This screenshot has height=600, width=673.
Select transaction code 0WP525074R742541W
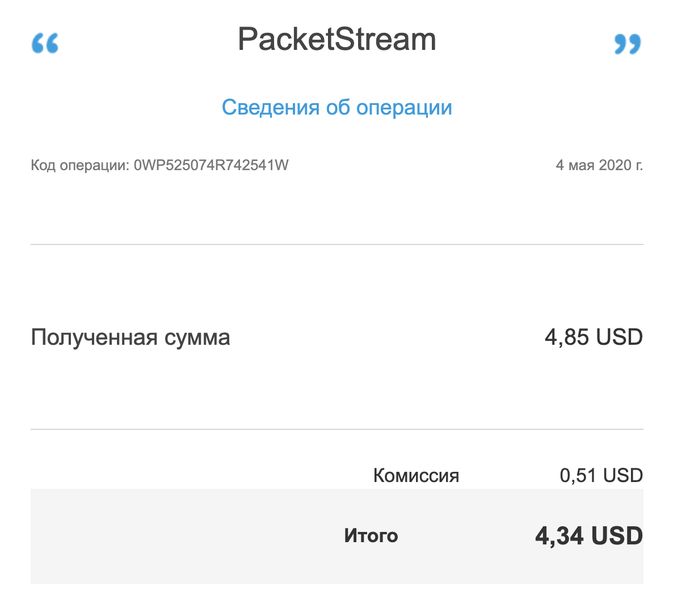[x=211, y=165]
